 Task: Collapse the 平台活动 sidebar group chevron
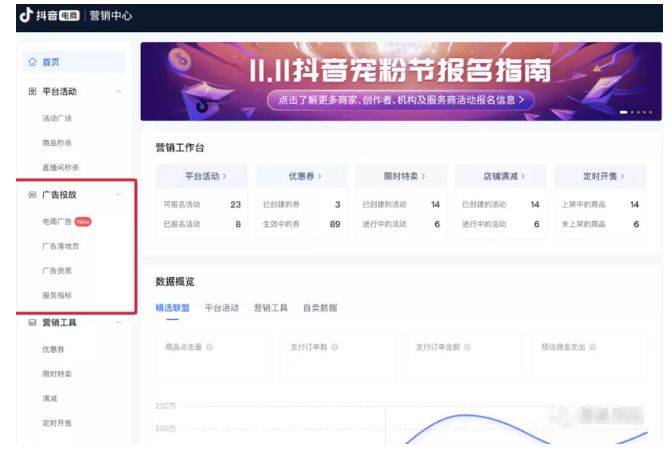click(x=118, y=91)
